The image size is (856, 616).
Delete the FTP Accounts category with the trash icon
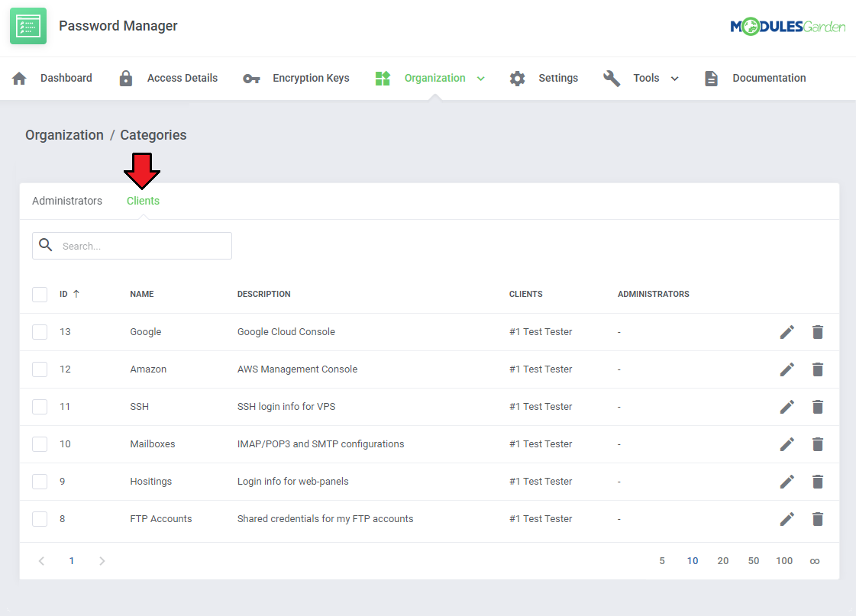tap(817, 519)
